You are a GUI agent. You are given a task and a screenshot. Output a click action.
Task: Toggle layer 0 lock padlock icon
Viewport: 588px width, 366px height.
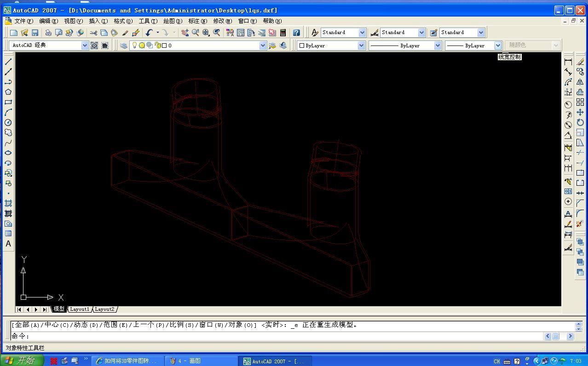point(158,45)
